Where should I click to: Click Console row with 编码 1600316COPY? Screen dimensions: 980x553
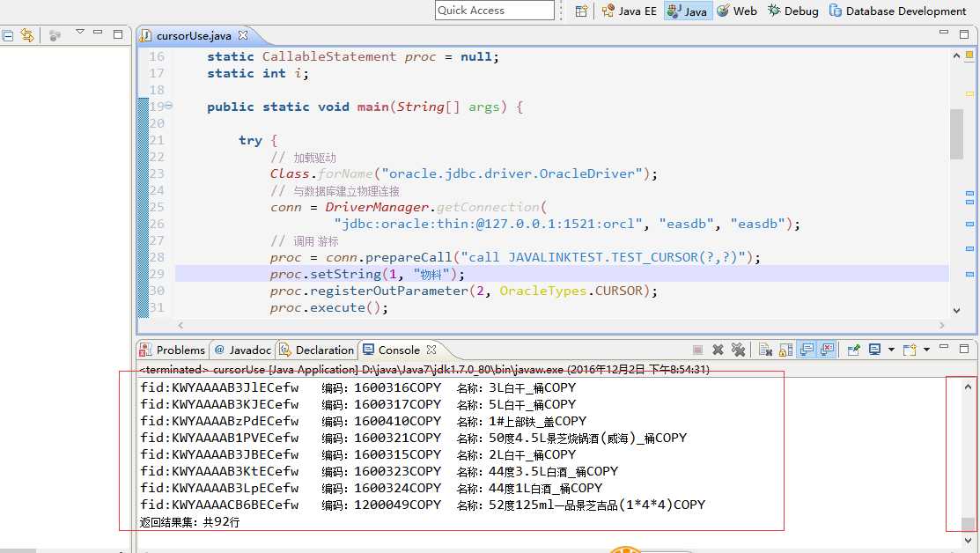tap(358, 388)
